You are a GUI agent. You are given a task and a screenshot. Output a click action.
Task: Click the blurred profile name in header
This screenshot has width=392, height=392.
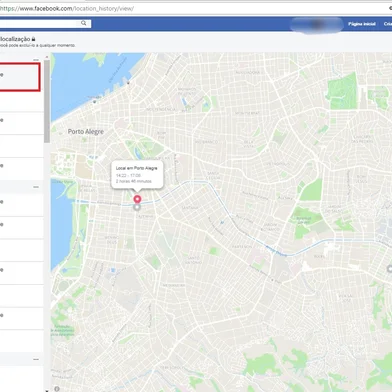click(317, 25)
